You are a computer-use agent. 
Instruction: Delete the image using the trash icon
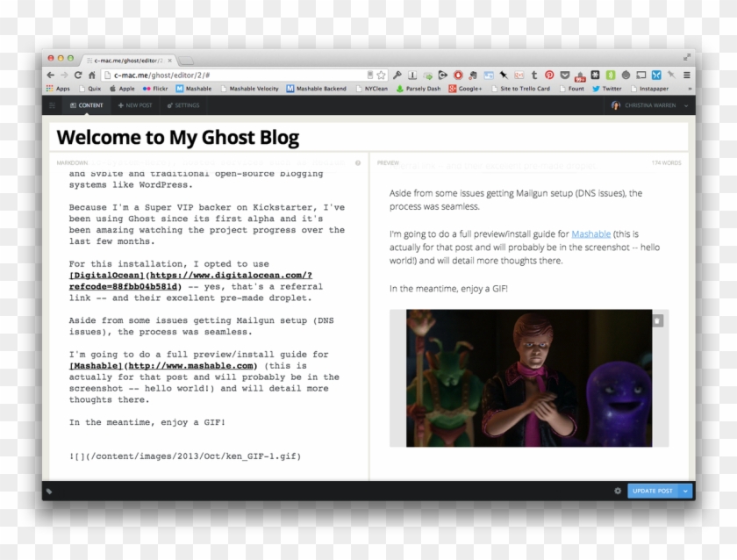point(658,321)
